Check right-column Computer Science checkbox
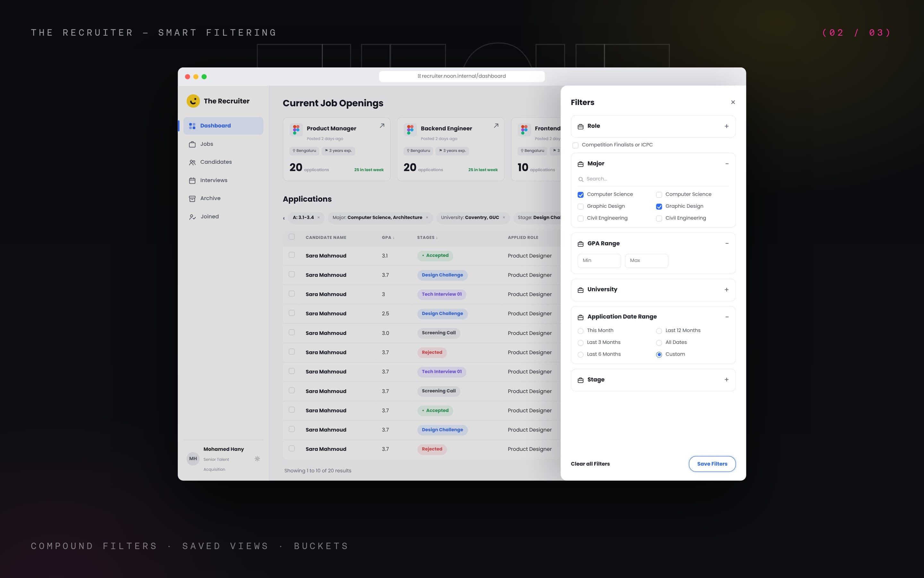 [659, 195]
